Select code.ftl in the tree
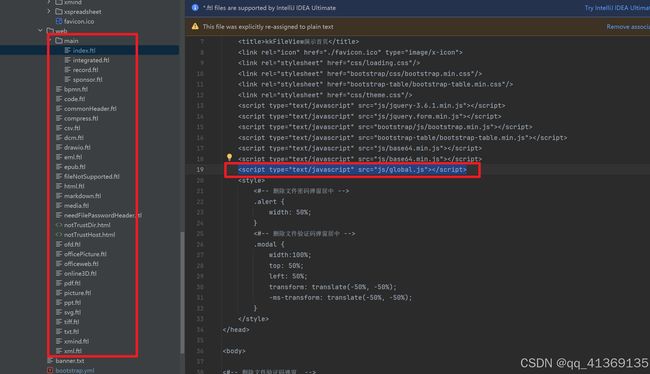 click(75, 99)
